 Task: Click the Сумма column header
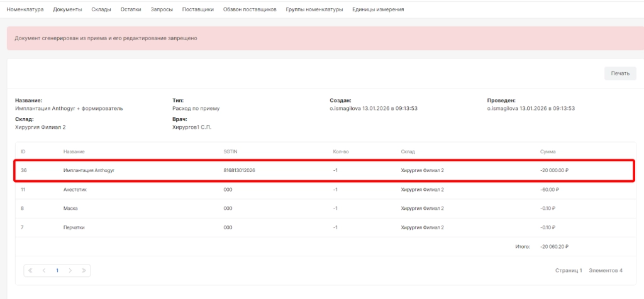(x=547, y=151)
